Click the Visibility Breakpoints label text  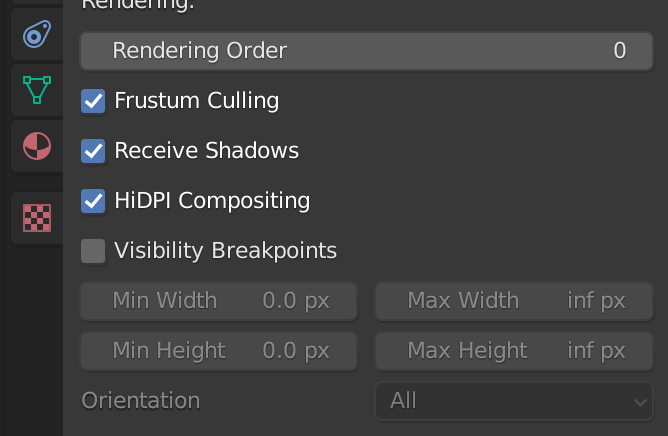click(225, 251)
